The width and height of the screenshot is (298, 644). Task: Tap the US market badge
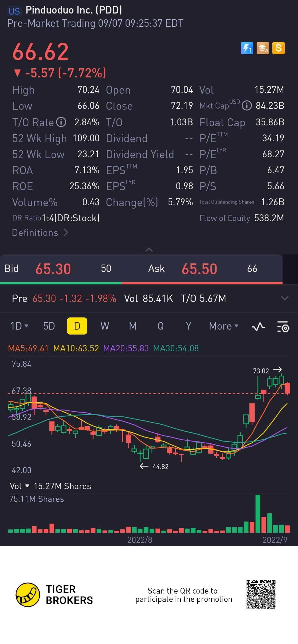pyautogui.click(x=14, y=11)
